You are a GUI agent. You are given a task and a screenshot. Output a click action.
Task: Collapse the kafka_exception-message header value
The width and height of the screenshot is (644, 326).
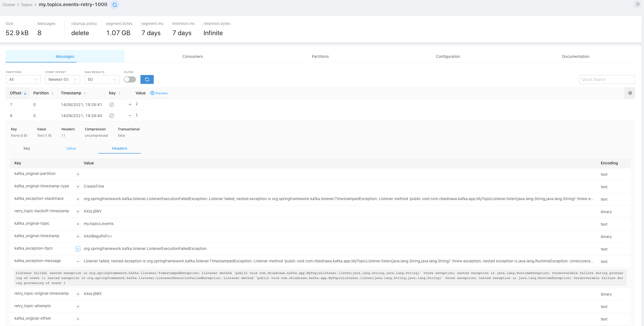[78, 261]
